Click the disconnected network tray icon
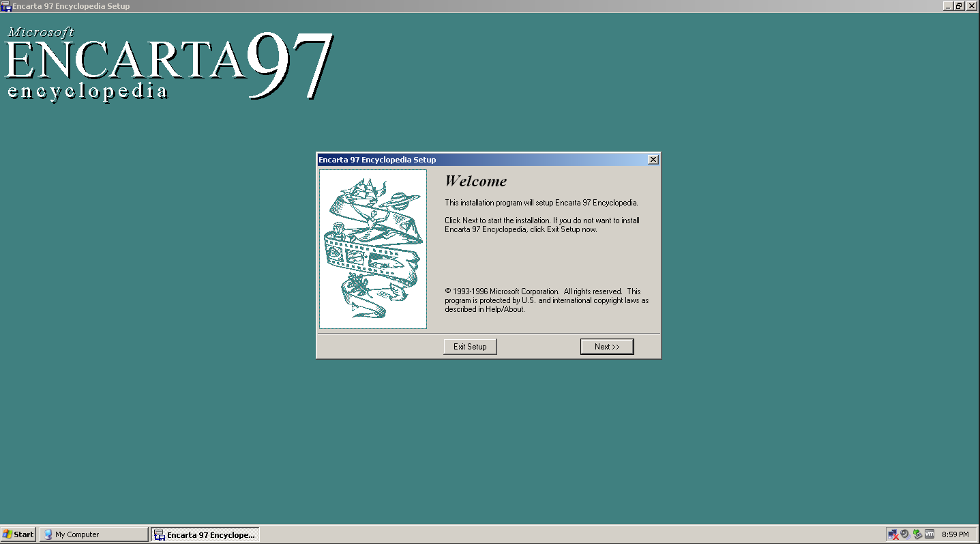 pyautogui.click(x=893, y=534)
